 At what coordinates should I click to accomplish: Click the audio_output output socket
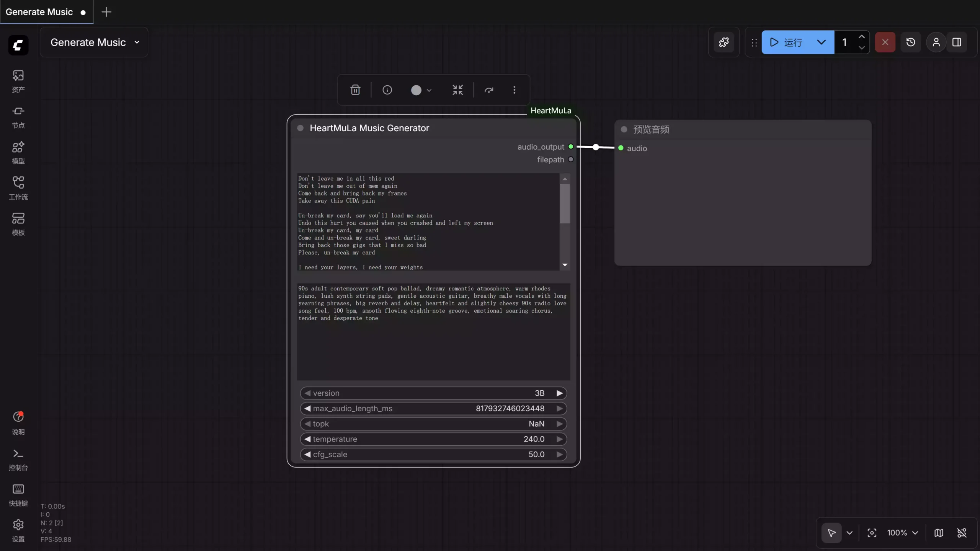coord(571,147)
